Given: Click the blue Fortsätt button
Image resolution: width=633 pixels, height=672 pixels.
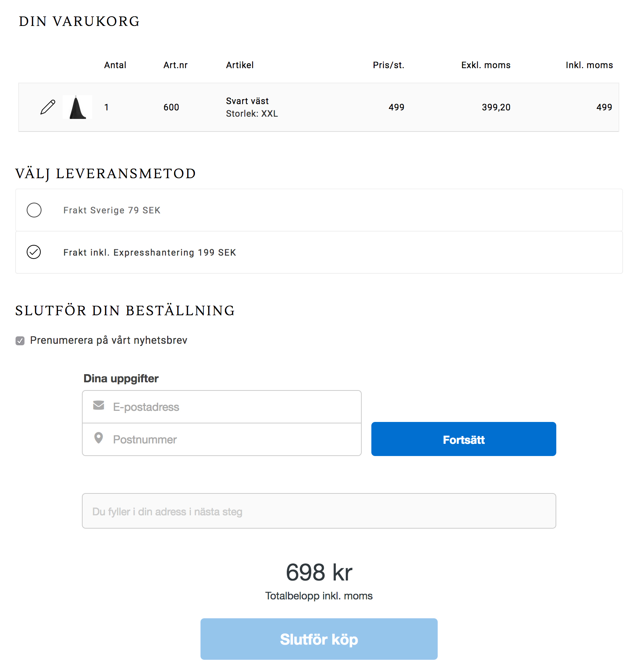Looking at the screenshot, I should pyautogui.click(x=464, y=439).
